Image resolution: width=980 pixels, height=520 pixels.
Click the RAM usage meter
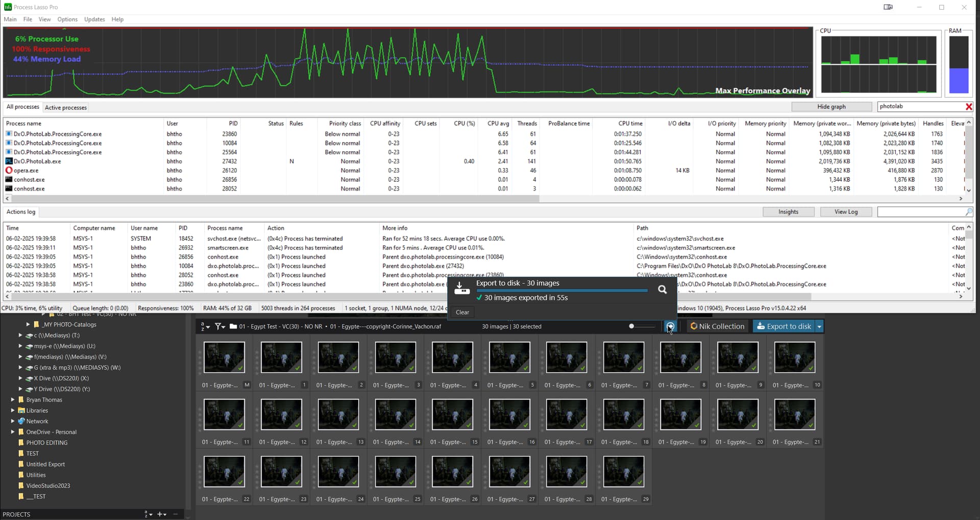coord(959,65)
